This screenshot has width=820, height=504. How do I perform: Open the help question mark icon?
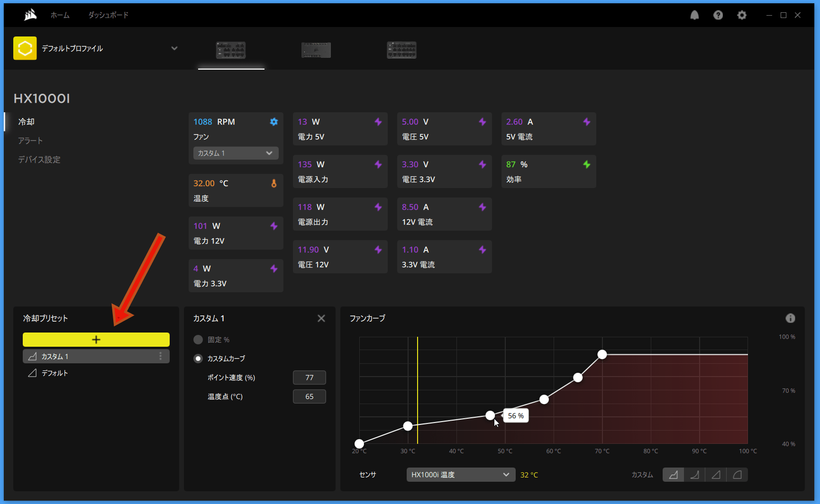(718, 15)
